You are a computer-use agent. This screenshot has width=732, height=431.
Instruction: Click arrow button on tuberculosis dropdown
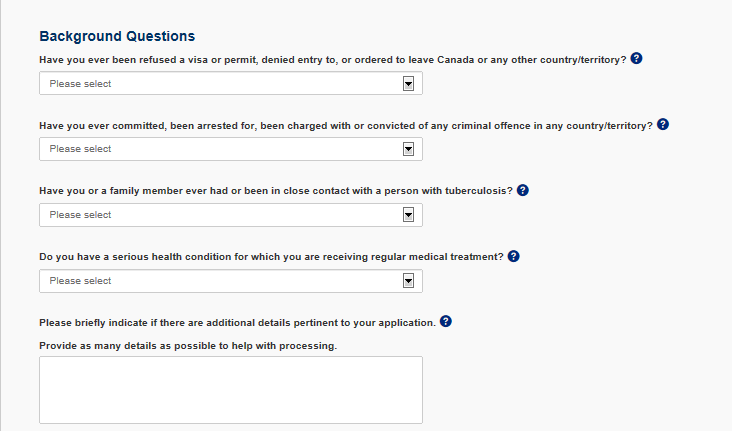click(408, 215)
